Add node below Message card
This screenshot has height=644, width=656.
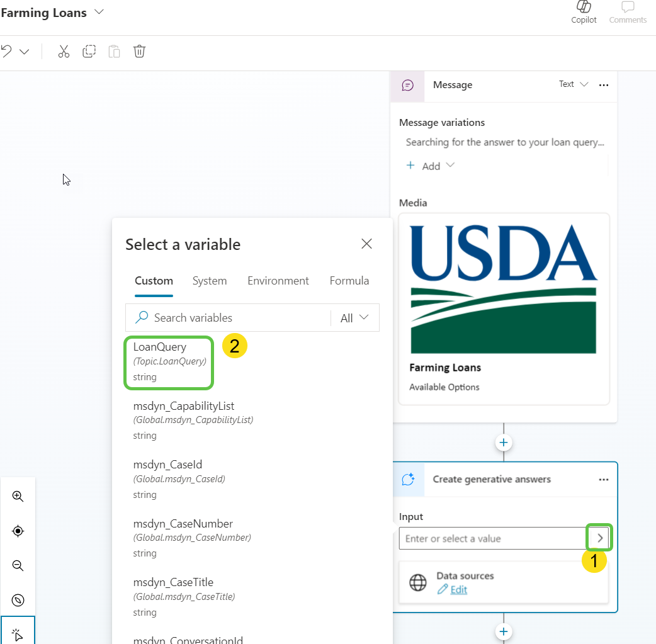click(504, 443)
